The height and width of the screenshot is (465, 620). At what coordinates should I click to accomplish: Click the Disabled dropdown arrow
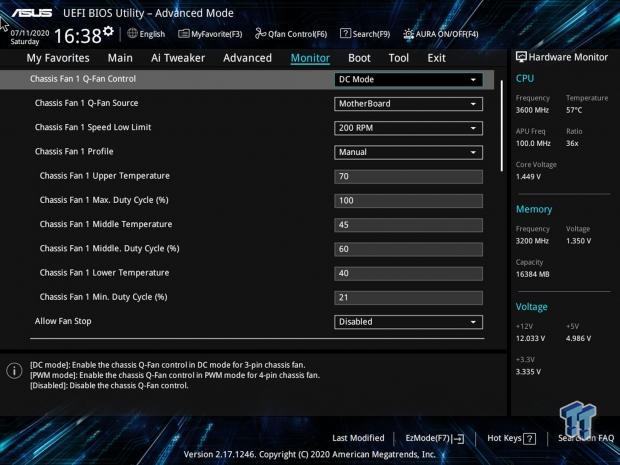click(x=473, y=322)
